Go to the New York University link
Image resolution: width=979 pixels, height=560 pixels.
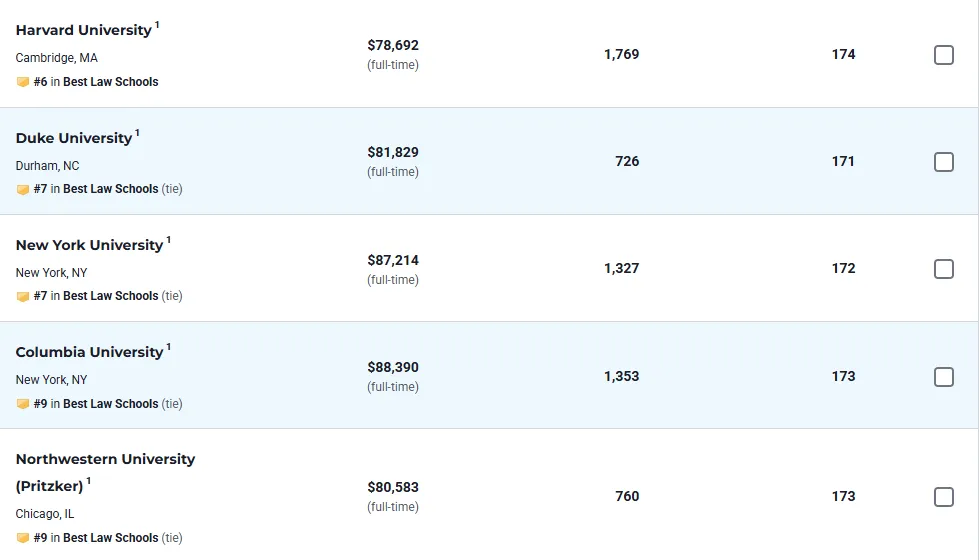pyautogui.click(x=89, y=245)
